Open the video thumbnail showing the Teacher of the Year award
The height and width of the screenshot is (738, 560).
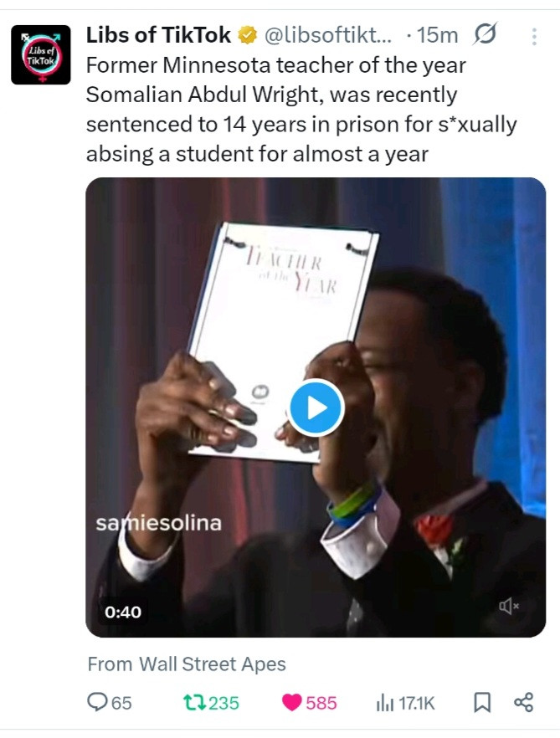tap(316, 407)
